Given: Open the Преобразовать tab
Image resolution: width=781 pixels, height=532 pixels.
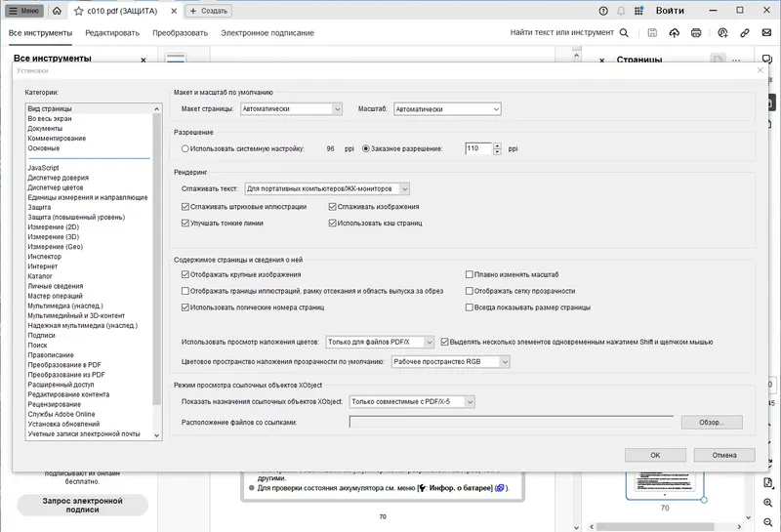Looking at the screenshot, I should point(181,33).
